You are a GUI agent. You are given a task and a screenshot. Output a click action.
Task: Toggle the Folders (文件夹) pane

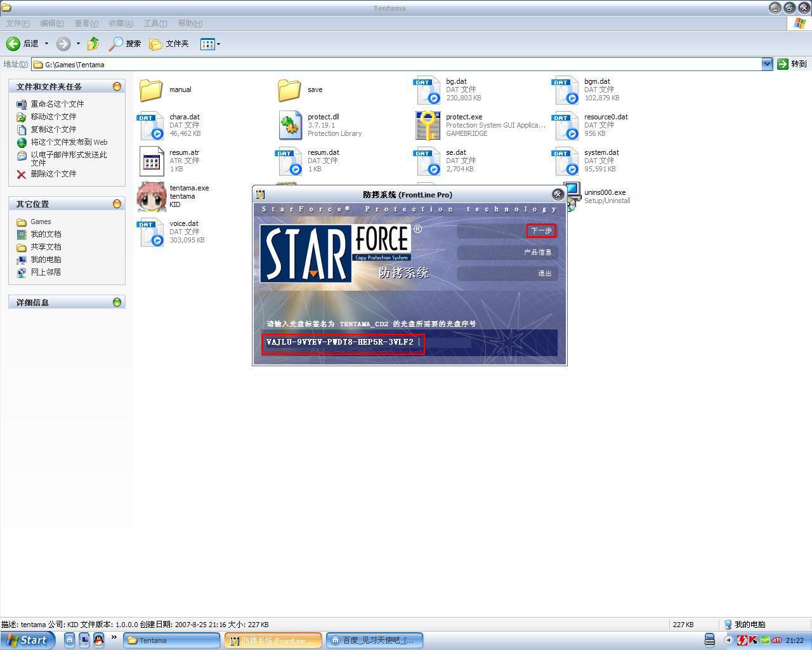click(x=169, y=44)
